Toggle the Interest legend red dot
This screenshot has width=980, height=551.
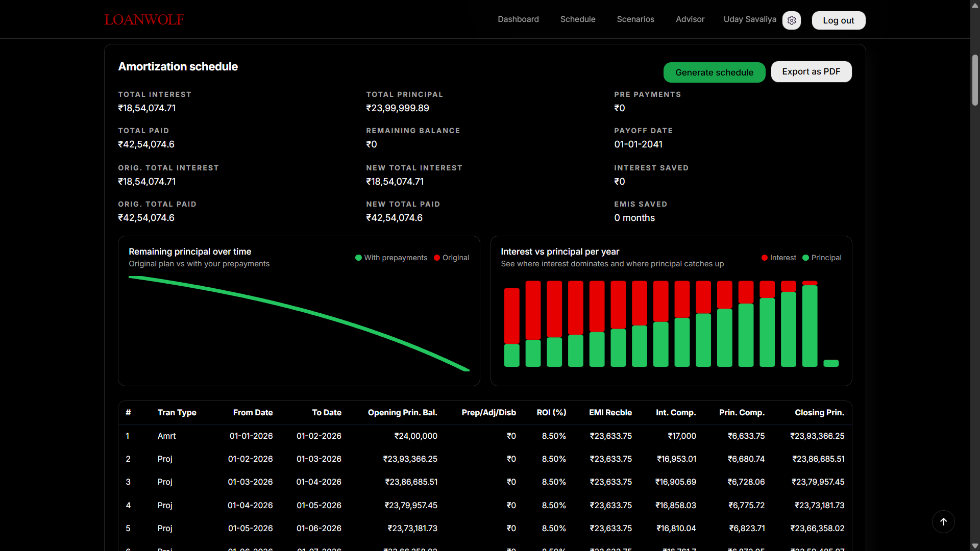pyautogui.click(x=765, y=258)
